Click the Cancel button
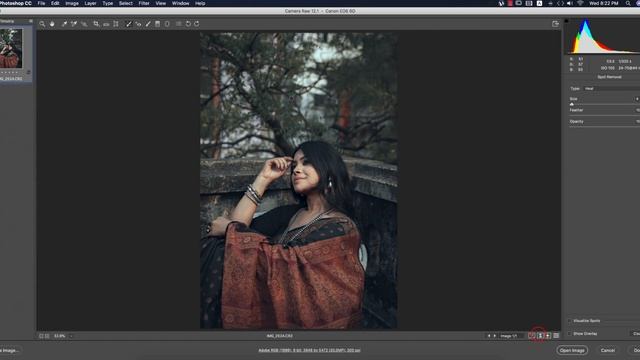This screenshot has width=640, height=360. 607,350
